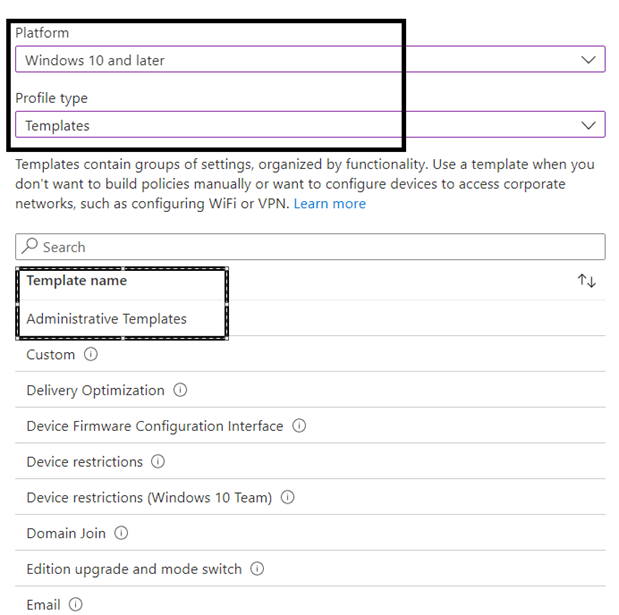
Task: Select the Delivery Optimization template
Action: tap(95, 390)
